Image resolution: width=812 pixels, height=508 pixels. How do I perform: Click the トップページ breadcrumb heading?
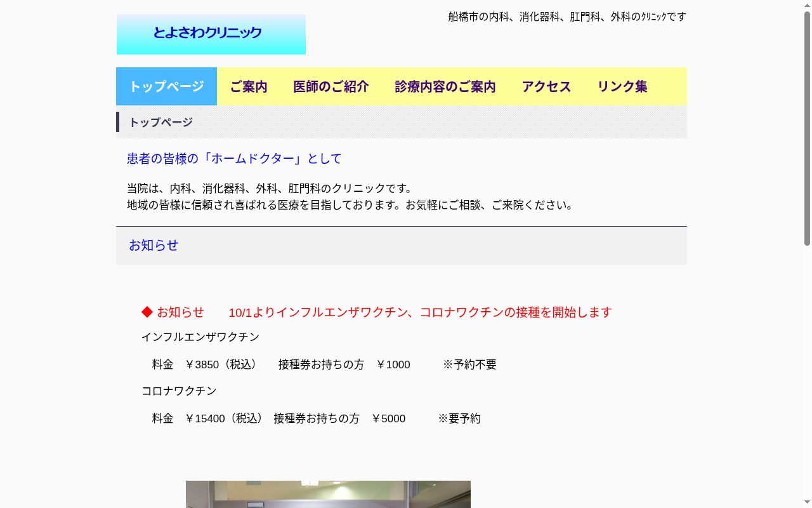(x=161, y=122)
